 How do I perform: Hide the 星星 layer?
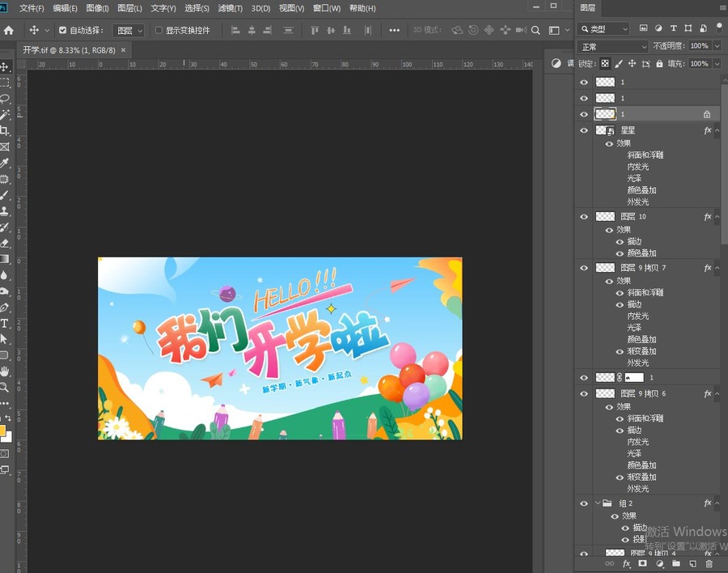click(584, 130)
